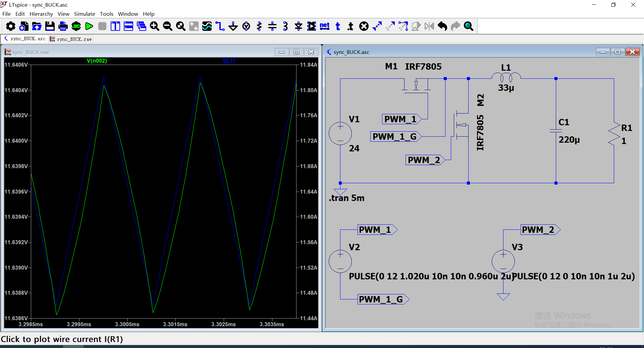Open the Edit menu
644x348 pixels.
pyautogui.click(x=20, y=14)
